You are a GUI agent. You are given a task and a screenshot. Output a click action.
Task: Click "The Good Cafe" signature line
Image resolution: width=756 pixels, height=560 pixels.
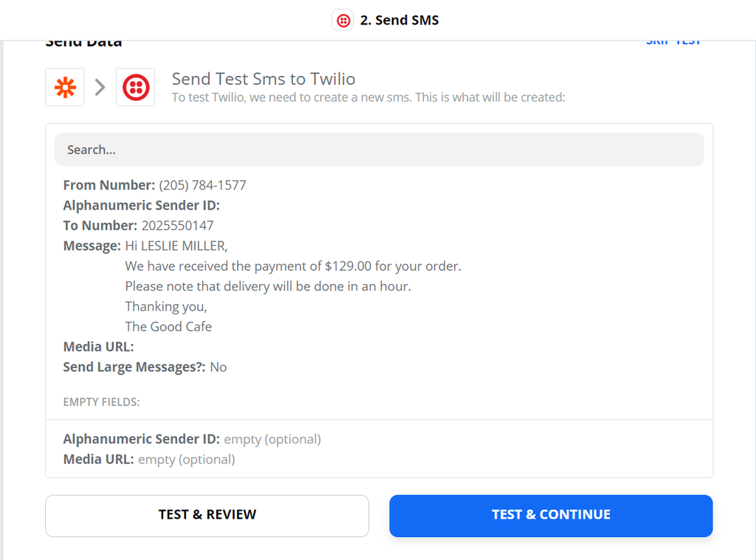tap(168, 326)
